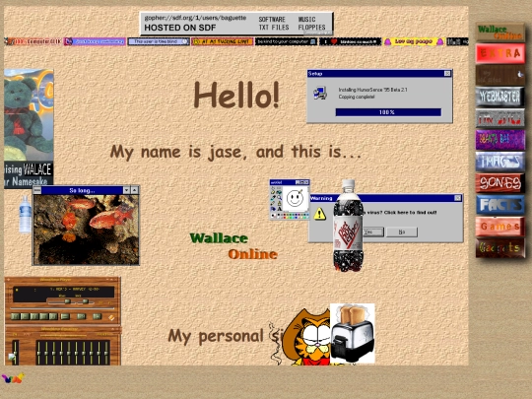Click the yellow warning triangle icon

coord(319,214)
